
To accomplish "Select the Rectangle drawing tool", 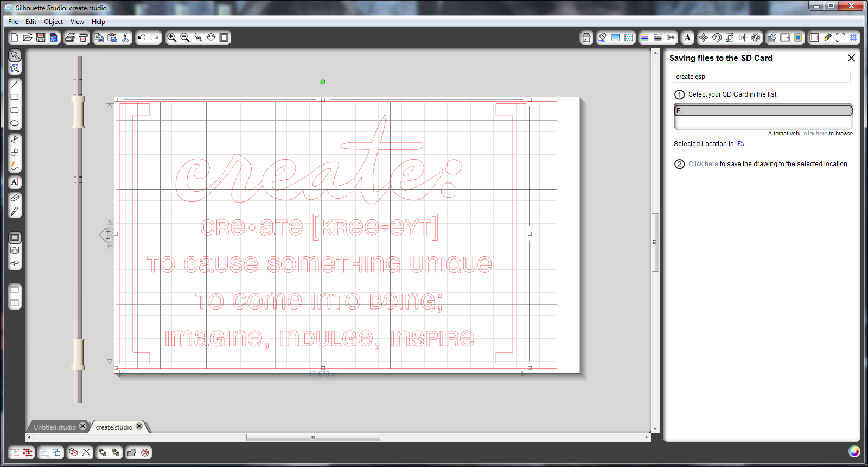I will coord(15,97).
